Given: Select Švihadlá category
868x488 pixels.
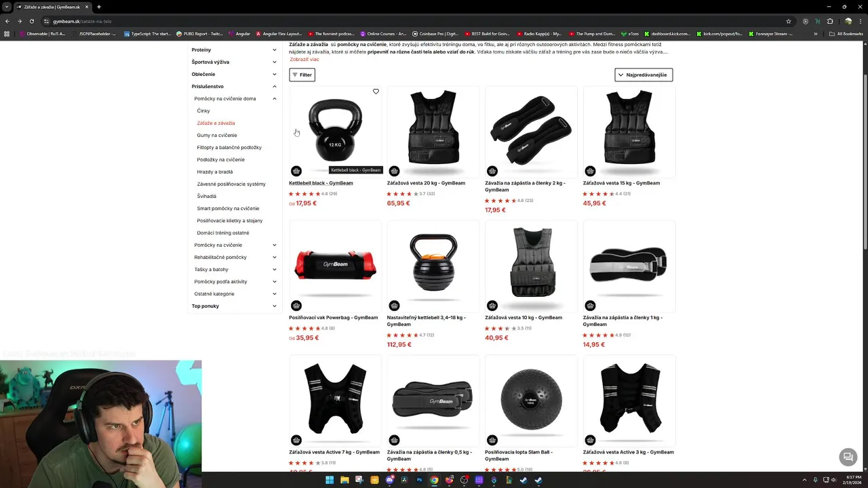Looking at the screenshot, I should coord(207,196).
